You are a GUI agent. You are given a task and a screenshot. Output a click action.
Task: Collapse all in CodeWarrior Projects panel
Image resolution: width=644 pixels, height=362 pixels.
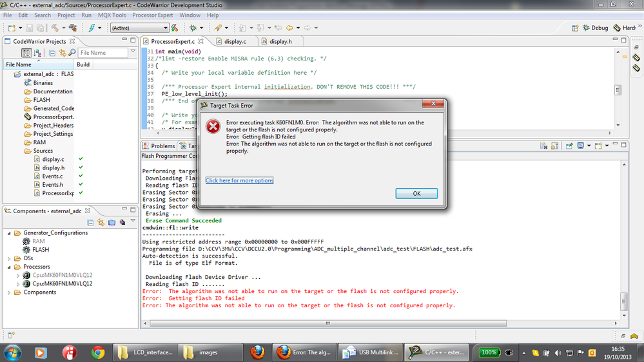pyautogui.click(x=52, y=53)
